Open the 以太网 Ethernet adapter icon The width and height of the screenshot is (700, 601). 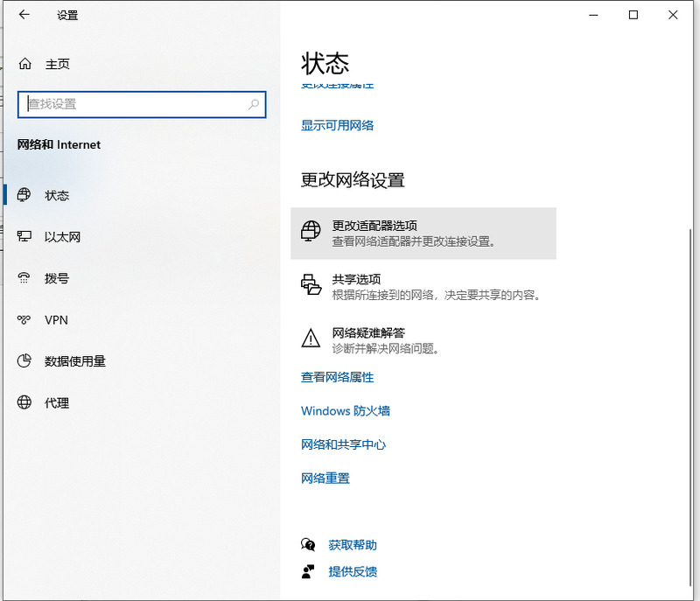click(24, 236)
